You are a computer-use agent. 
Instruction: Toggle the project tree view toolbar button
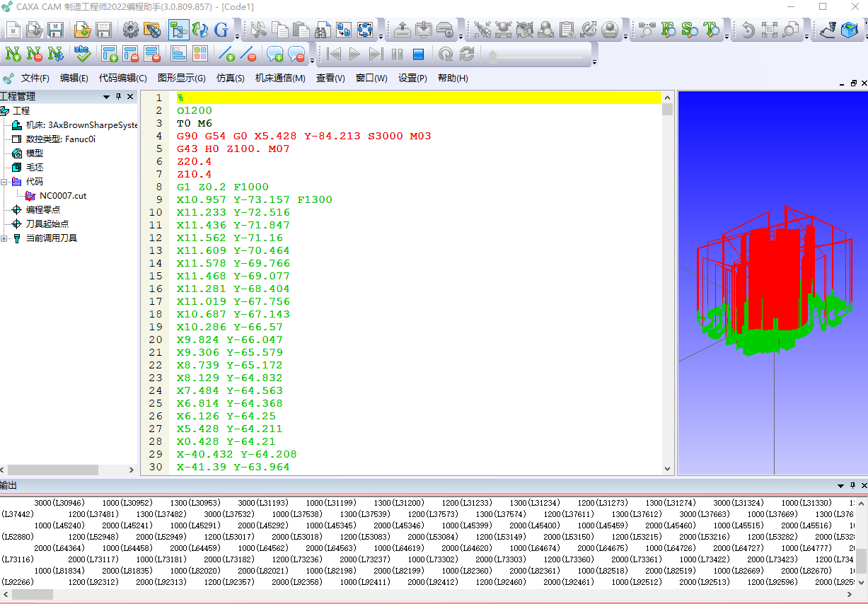click(178, 30)
